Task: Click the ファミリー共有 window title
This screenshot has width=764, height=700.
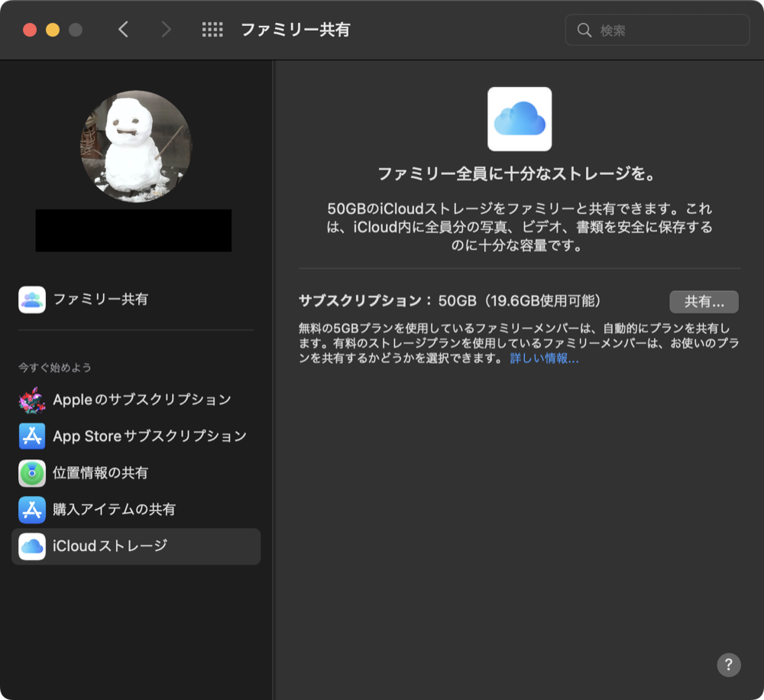Action: pos(296,30)
